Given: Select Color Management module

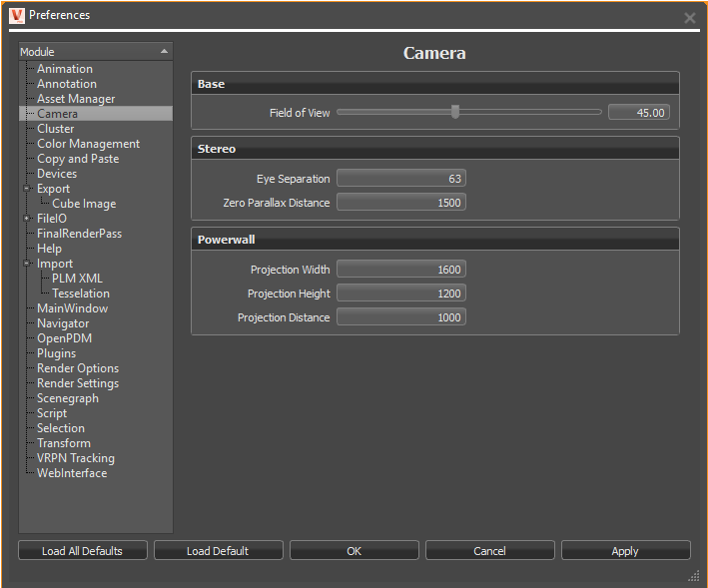Looking at the screenshot, I should [x=89, y=144].
